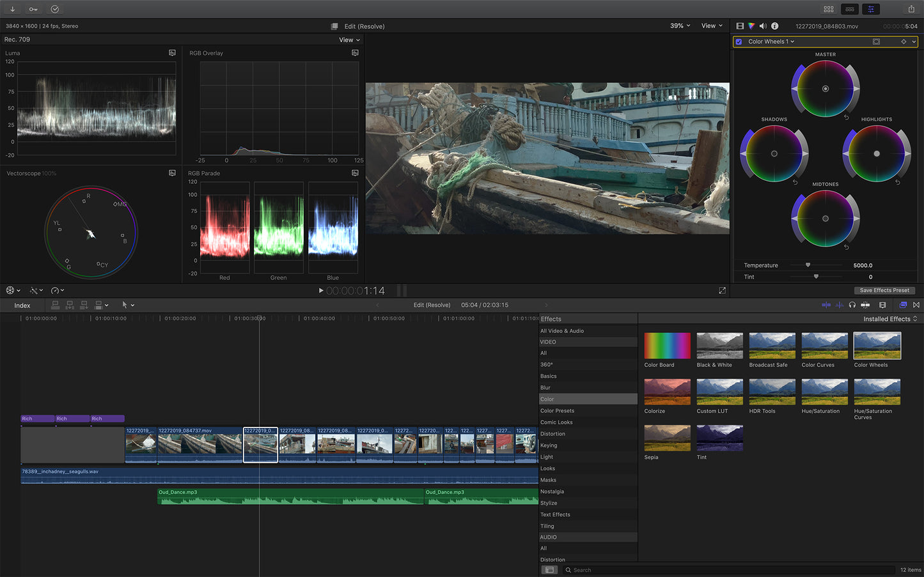This screenshot has height=577, width=924.
Task: Open the Share export icon
Action: (x=911, y=9)
